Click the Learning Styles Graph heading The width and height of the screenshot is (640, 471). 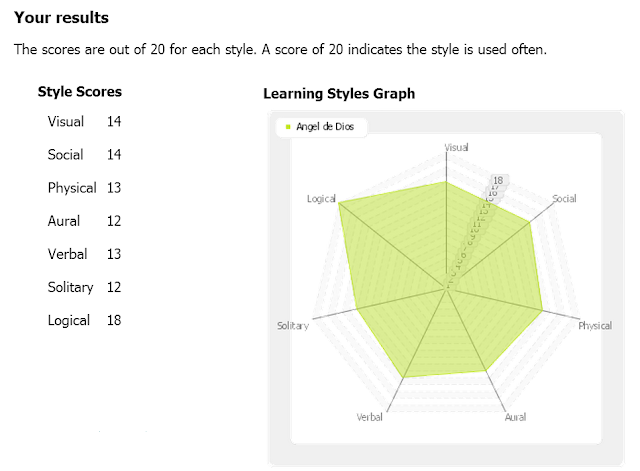[339, 93]
